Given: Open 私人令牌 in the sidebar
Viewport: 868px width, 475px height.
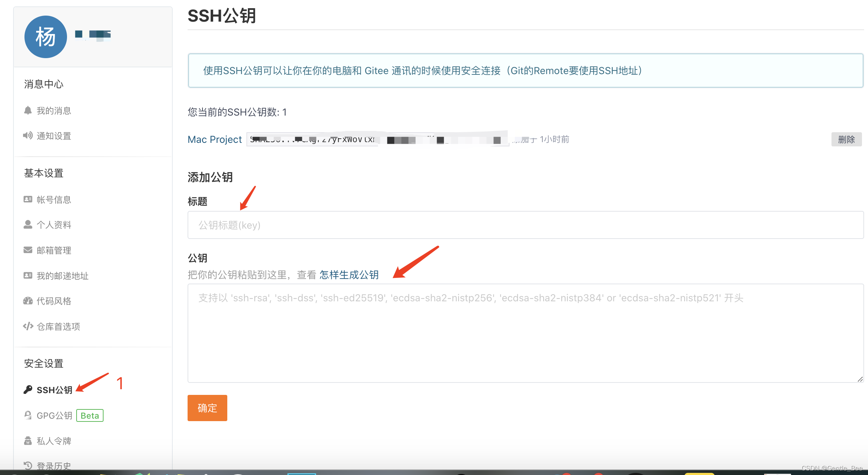Looking at the screenshot, I should click(x=54, y=441).
